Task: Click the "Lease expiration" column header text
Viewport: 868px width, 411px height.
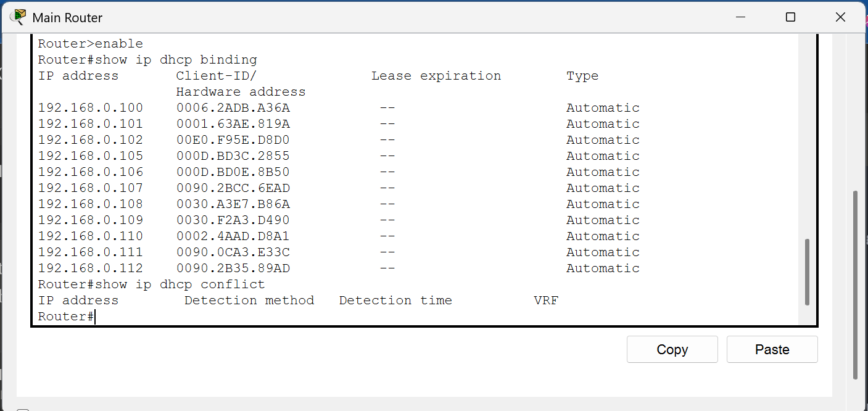Action: [436, 76]
